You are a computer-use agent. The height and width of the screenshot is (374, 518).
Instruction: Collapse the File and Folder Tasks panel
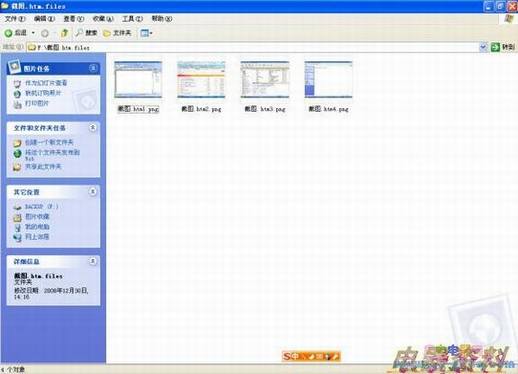93,128
